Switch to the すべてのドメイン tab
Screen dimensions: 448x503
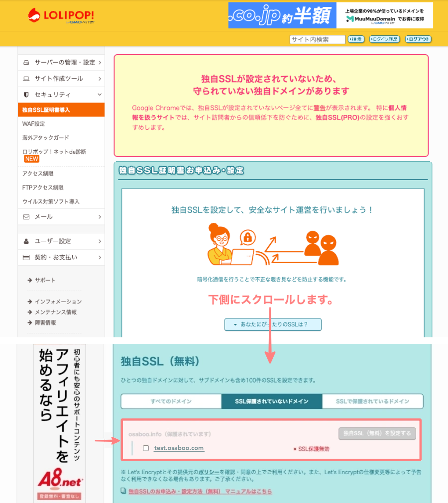coord(171,402)
